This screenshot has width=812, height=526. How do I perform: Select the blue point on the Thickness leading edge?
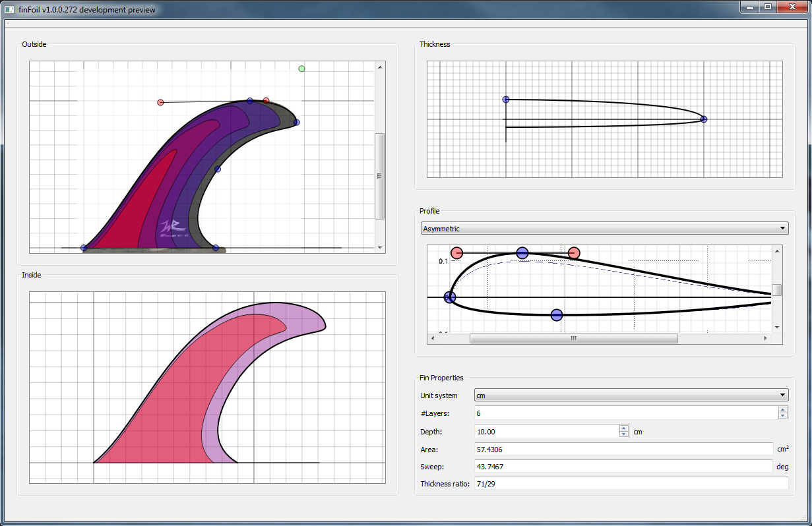[x=505, y=99]
